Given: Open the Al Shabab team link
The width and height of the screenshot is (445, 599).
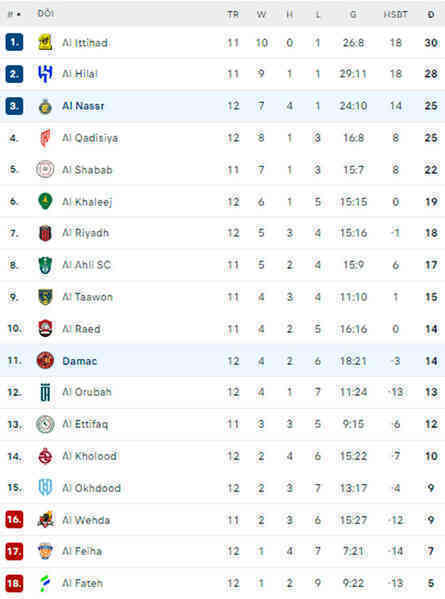Looking at the screenshot, I should pyautogui.click(x=87, y=170).
